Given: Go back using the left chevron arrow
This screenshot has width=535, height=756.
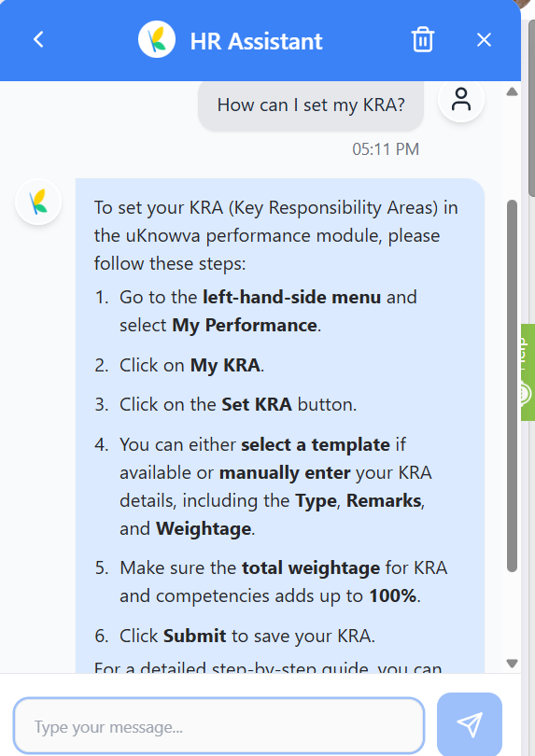Looking at the screenshot, I should (x=38, y=39).
